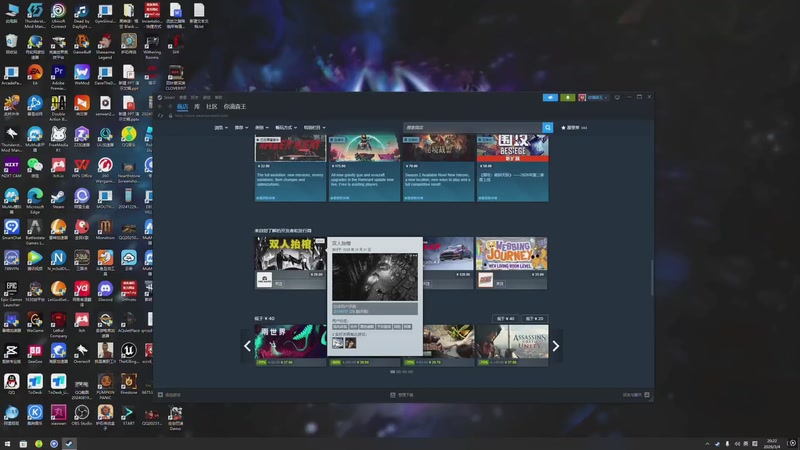The width and height of the screenshot is (800, 450).
Task: Open the Windows Start menu
Action: coord(7,444)
